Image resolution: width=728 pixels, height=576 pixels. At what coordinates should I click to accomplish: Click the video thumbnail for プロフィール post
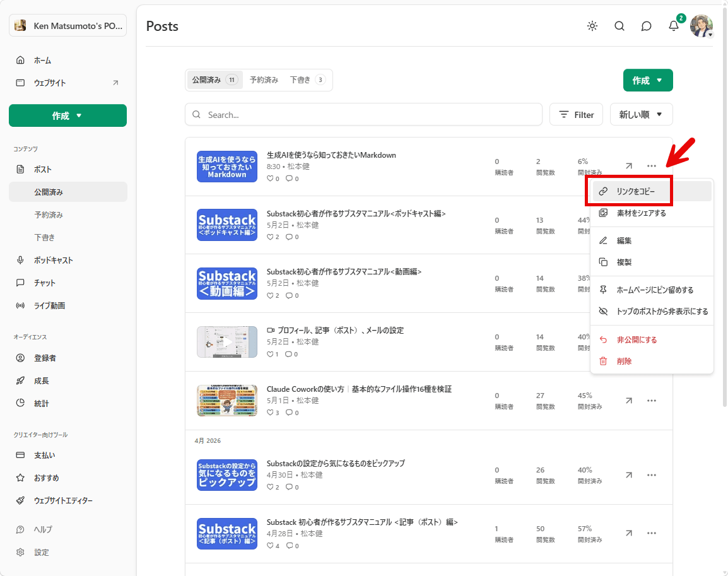(x=227, y=342)
